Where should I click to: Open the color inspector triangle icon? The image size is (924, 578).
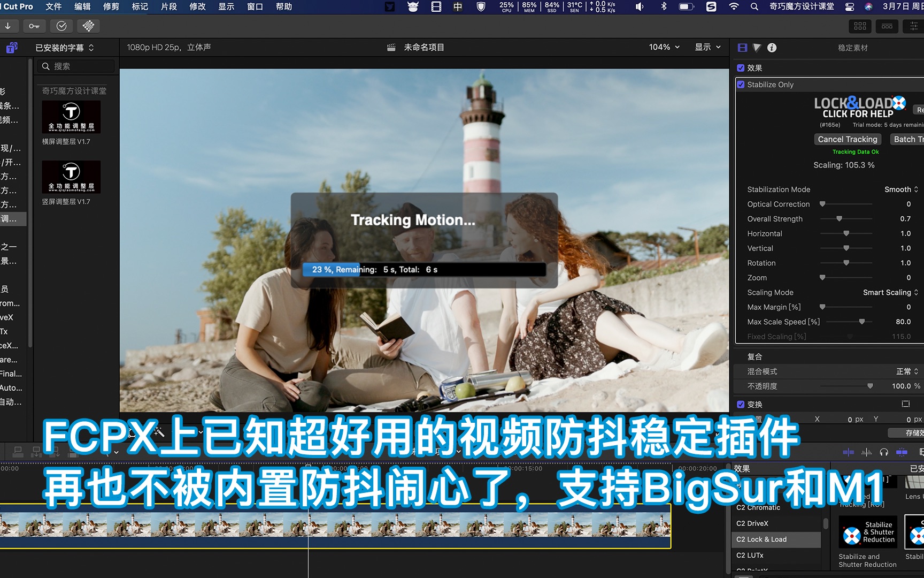click(x=757, y=48)
